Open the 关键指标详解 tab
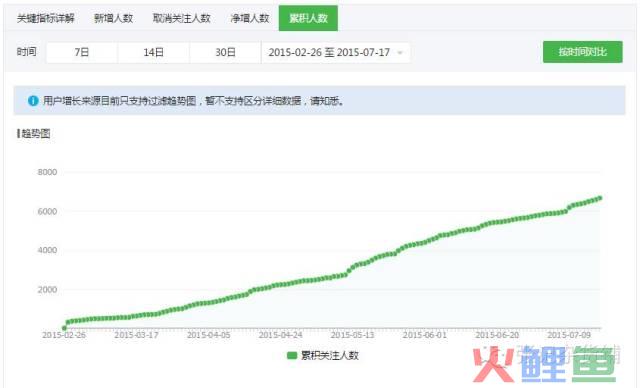640x388 pixels. [x=46, y=18]
